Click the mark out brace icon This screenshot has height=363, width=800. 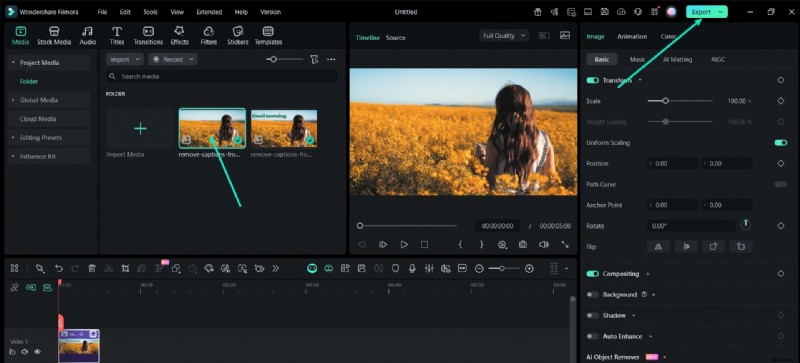tap(481, 245)
